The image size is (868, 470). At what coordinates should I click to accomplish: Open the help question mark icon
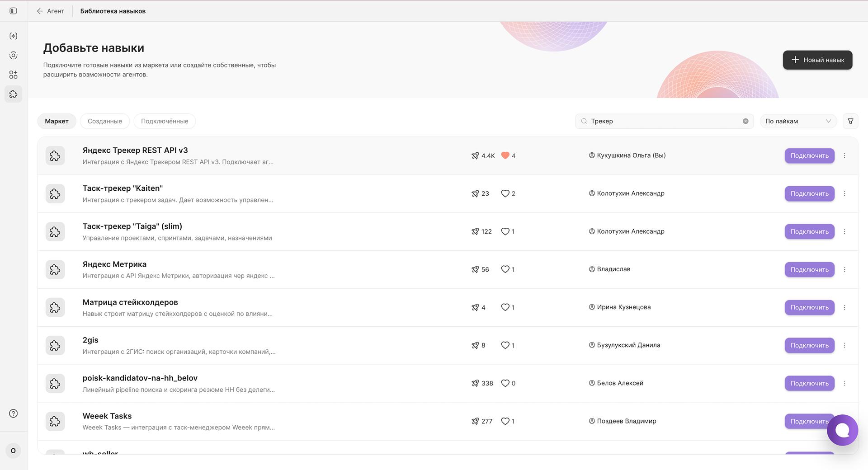13,414
